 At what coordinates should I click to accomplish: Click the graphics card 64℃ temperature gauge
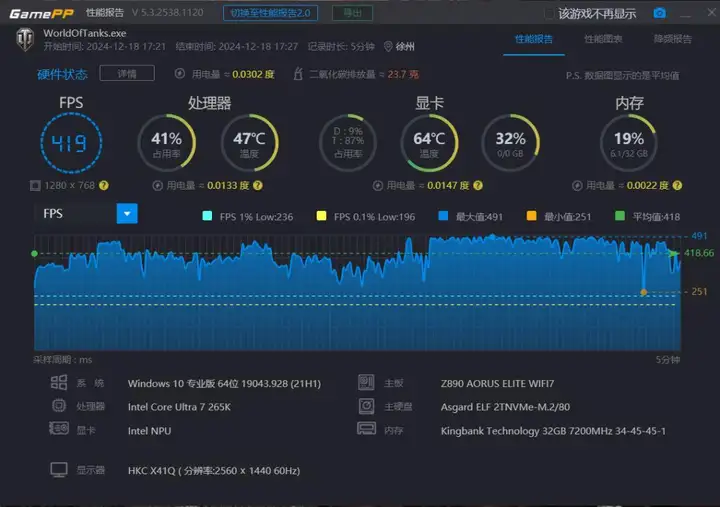click(x=429, y=143)
